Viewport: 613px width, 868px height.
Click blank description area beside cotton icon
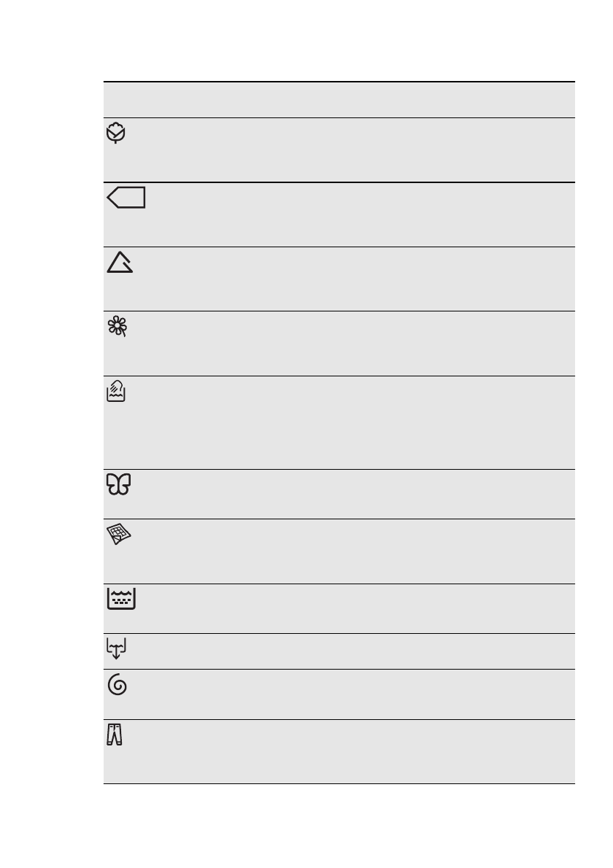tap(350, 150)
